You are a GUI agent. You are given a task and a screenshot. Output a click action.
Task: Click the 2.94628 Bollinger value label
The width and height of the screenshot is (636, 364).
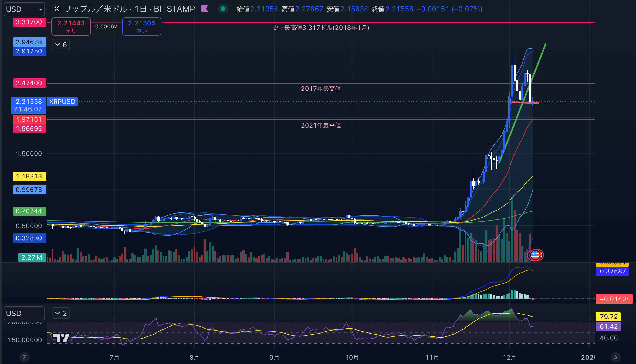(30, 42)
